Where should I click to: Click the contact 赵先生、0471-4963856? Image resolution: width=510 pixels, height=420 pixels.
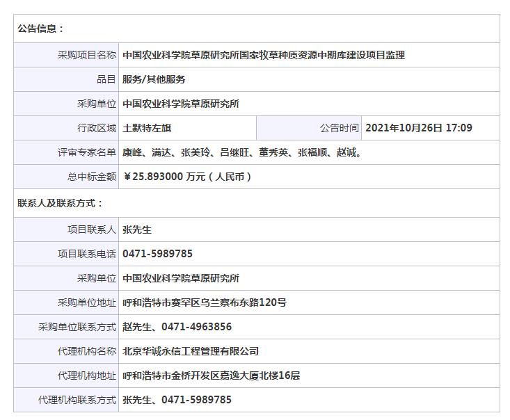(177, 327)
